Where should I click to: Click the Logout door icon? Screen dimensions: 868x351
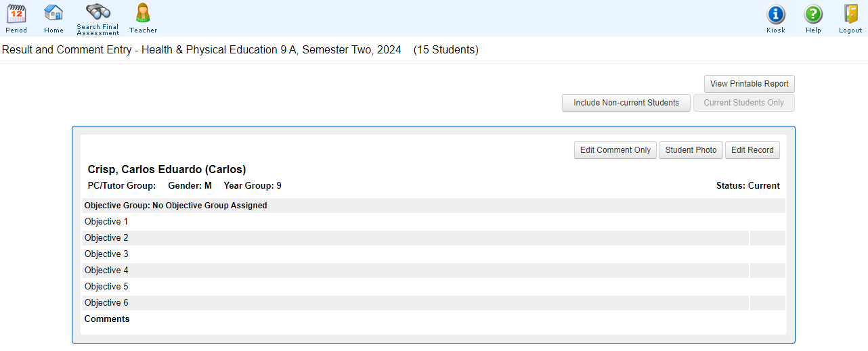coord(850,15)
